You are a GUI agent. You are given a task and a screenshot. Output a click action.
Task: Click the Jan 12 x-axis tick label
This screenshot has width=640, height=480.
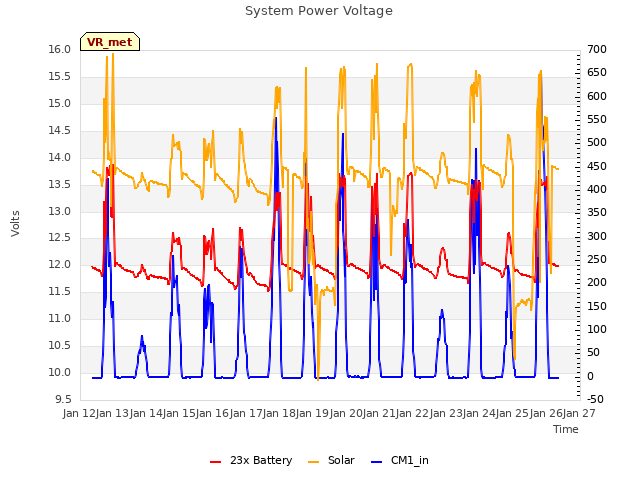(x=79, y=413)
